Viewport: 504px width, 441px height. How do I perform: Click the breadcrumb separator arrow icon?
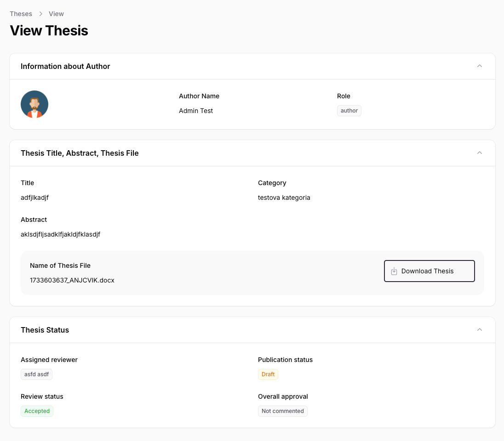coord(40,14)
